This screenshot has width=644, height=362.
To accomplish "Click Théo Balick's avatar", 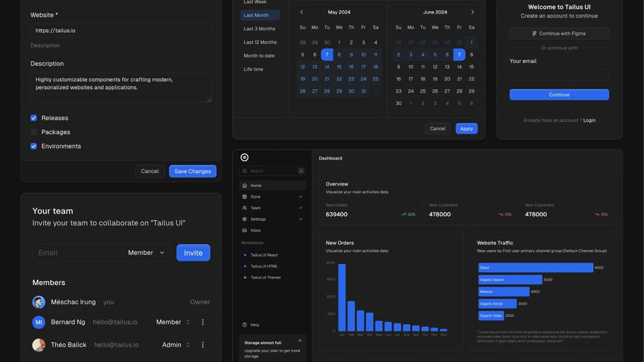I will coord(39,345).
